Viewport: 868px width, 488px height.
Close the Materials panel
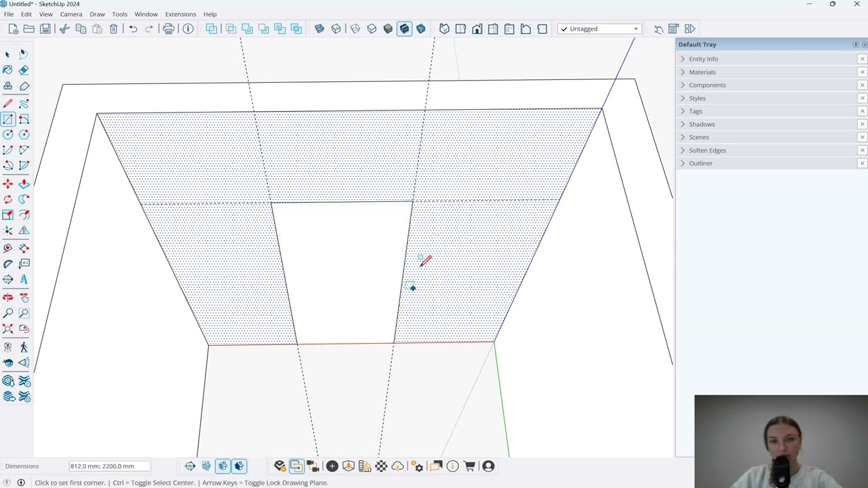(x=862, y=72)
